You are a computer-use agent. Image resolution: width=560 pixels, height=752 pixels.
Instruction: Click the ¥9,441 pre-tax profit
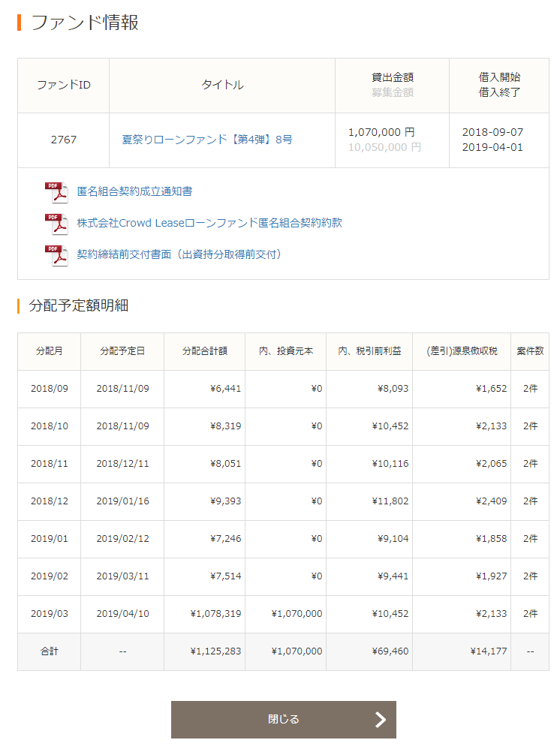click(x=393, y=576)
